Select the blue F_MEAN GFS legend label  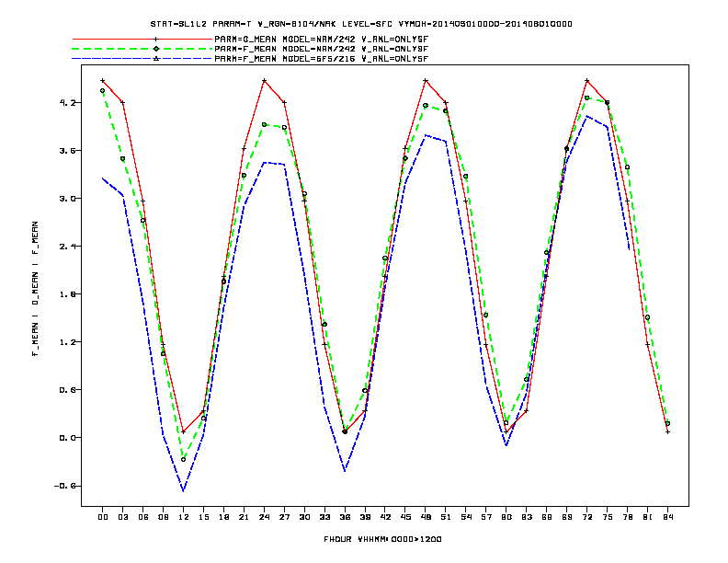[x=322, y=59]
